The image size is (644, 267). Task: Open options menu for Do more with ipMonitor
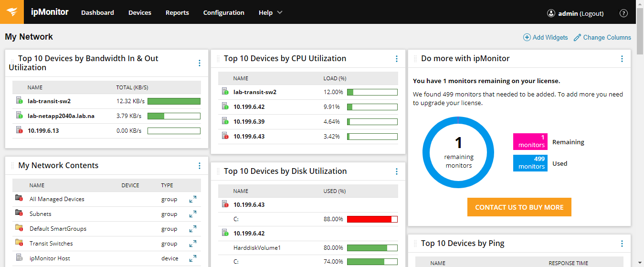[x=622, y=59]
